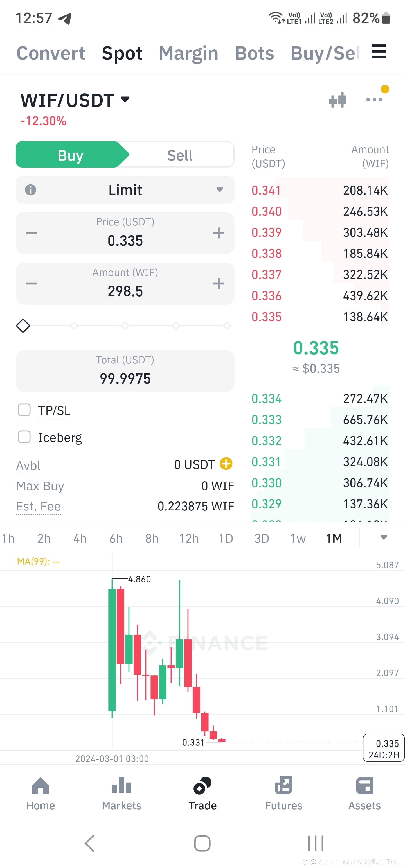Select the Spot tab

(x=122, y=53)
